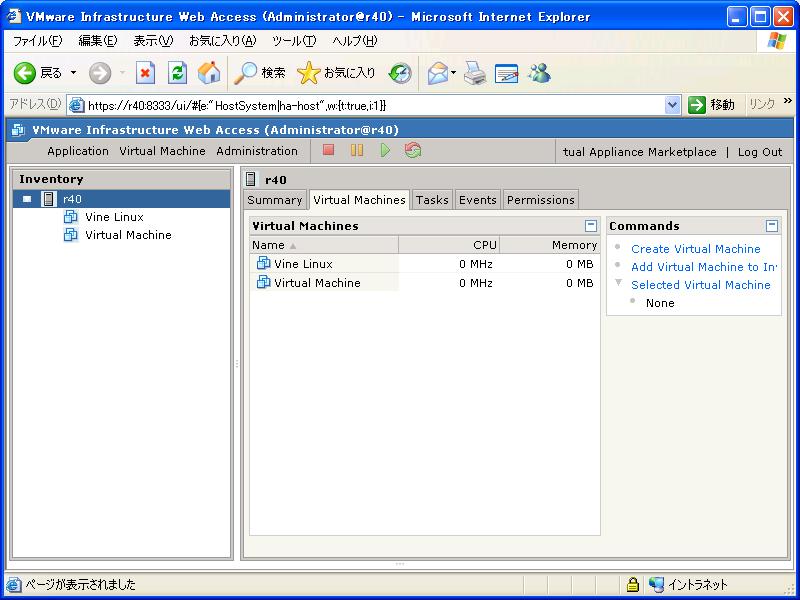Switch to the Events tab

pos(478,200)
